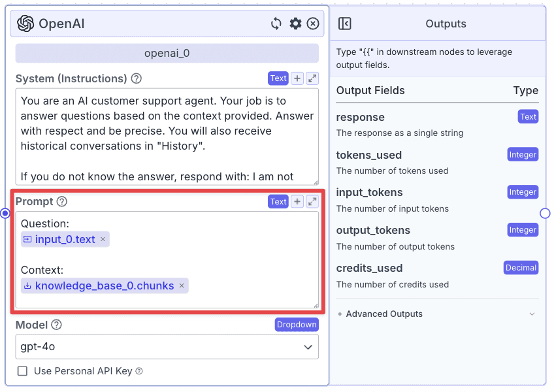The width and height of the screenshot is (554, 392).
Task: Click the Integer badge beside output_tokens
Action: coord(523,230)
